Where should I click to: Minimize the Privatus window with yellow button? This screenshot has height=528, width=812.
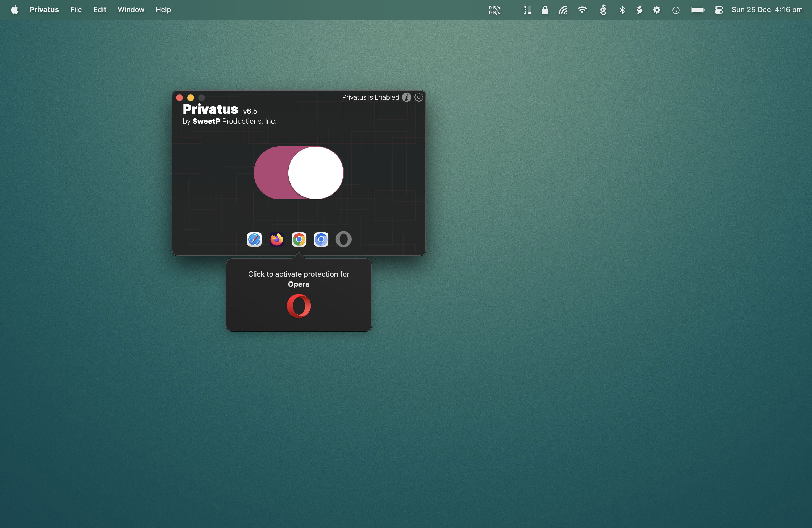(x=191, y=98)
